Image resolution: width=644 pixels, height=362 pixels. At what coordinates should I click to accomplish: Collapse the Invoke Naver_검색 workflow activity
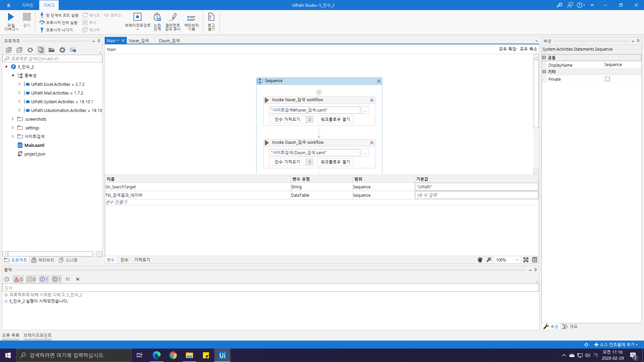pos(372,100)
